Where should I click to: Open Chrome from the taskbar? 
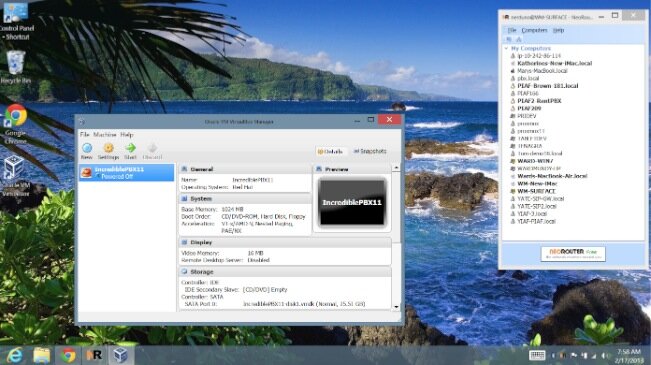click(x=68, y=355)
